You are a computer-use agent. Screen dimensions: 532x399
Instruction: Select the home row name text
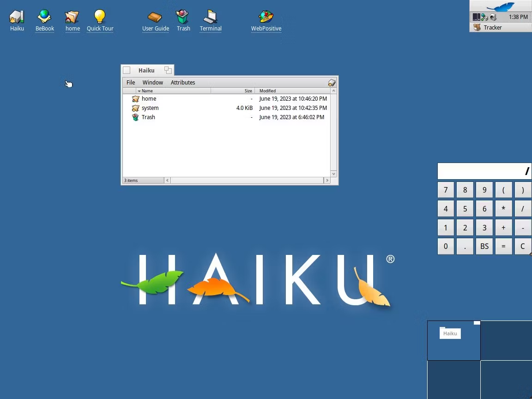(x=149, y=99)
